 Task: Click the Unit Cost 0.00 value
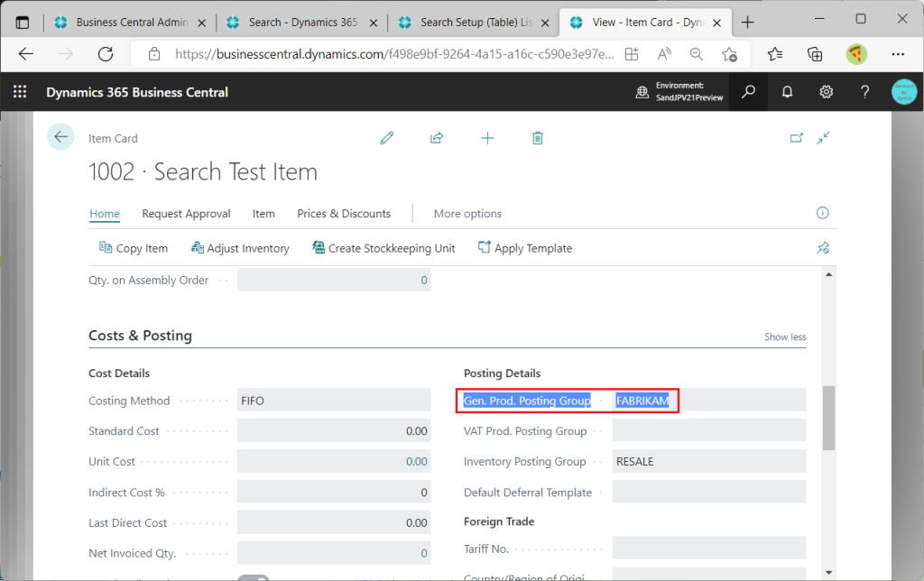(x=417, y=461)
